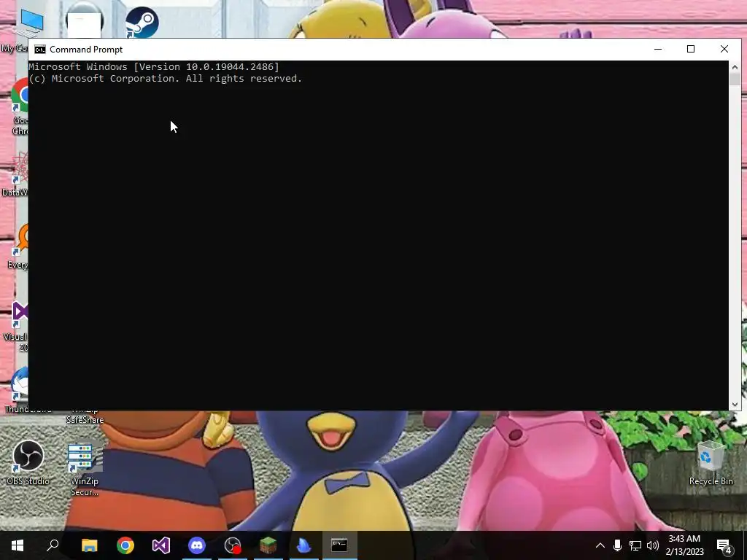747x560 pixels.
Task: Open File Explorer from the taskbar
Action: click(89, 545)
